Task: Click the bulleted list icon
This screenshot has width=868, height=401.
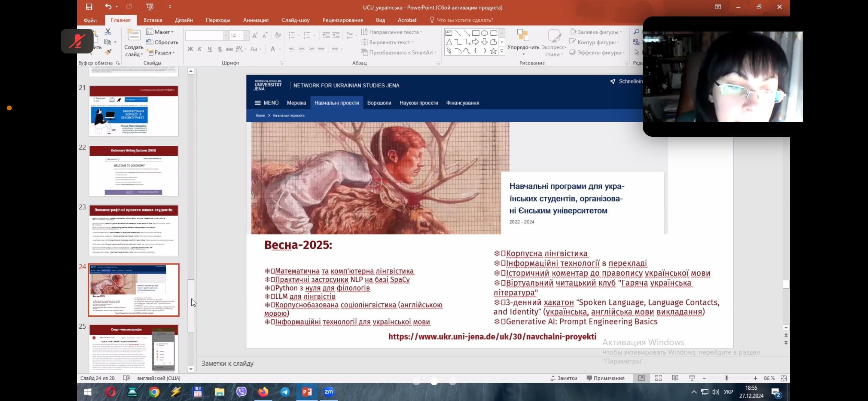Action: click(x=291, y=35)
